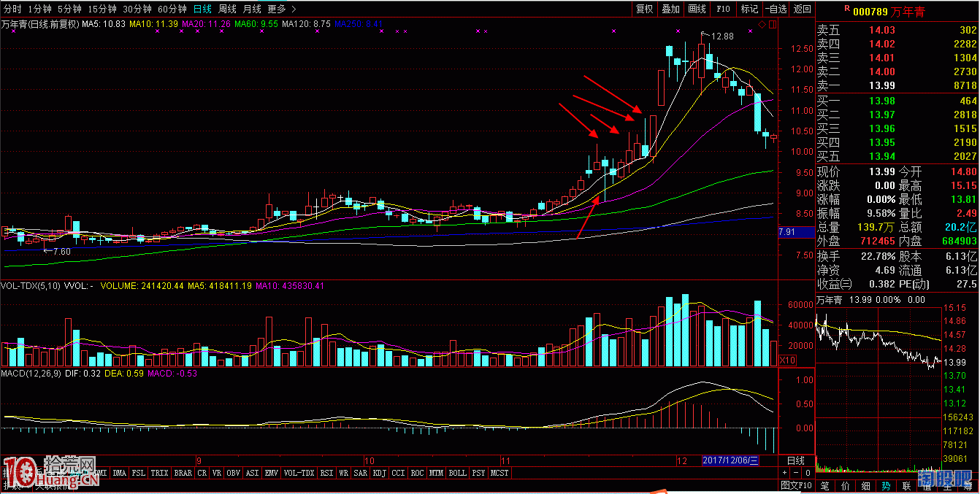Select the FSL indicator tab

click(x=139, y=473)
